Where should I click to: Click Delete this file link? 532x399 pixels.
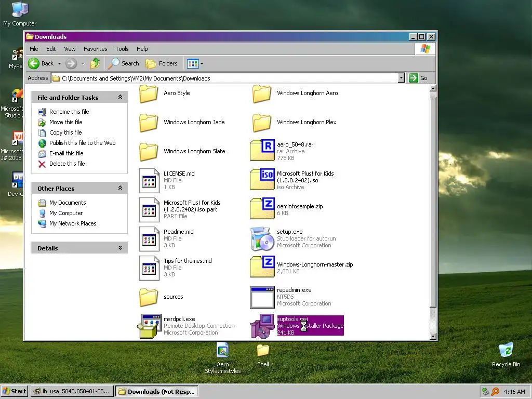[67, 164]
